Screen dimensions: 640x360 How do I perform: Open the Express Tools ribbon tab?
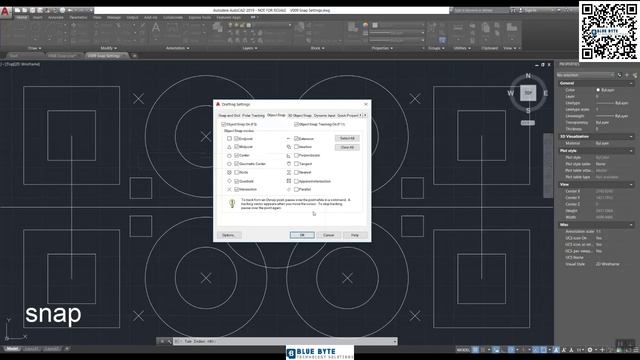[200, 18]
